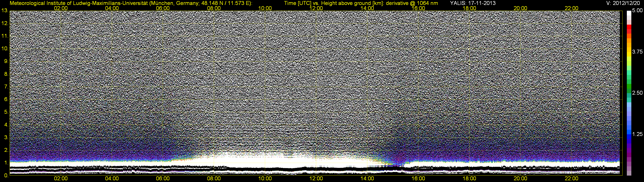Screen dimensions: 644x182
Task: Click the 2.50 value on the color scale
Action: [637, 93]
